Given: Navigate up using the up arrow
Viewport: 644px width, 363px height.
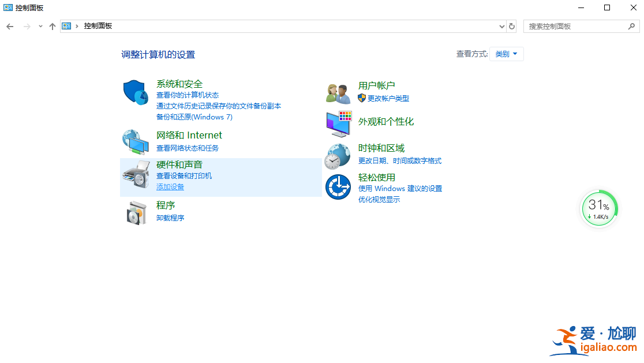Looking at the screenshot, I should 52,26.
